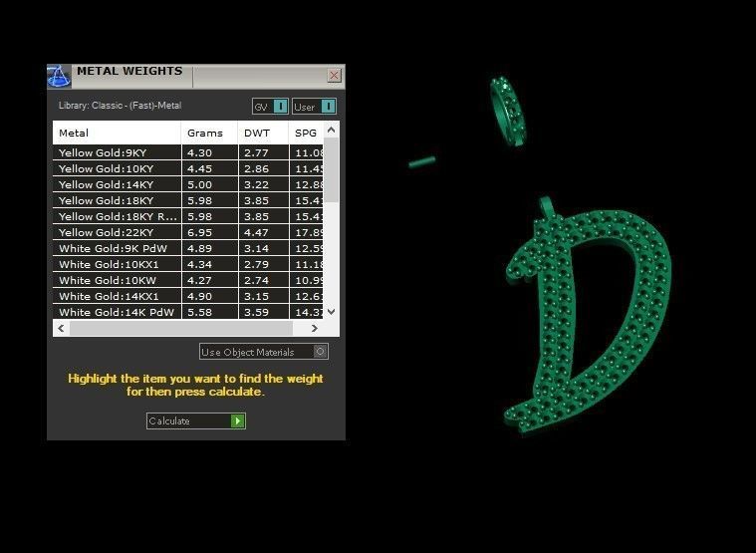Select the White Gold:14K PdW row
The height and width of the screenshot is (553, 756).
point(188,312)
